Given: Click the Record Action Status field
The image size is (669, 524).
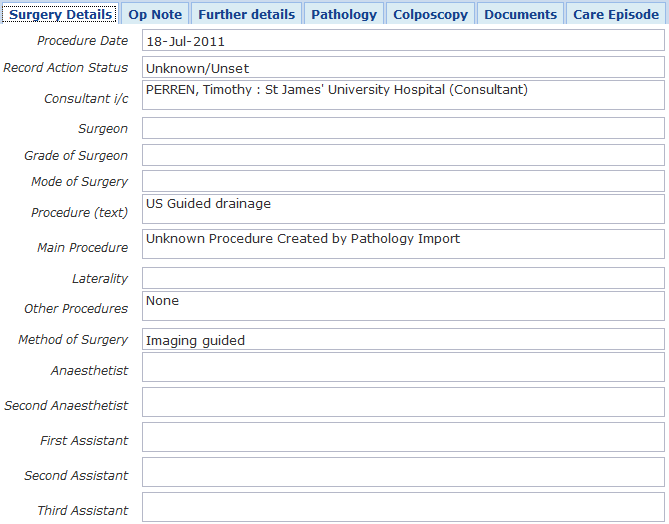Looking at the screenshot, I should [x=403, y=68].
